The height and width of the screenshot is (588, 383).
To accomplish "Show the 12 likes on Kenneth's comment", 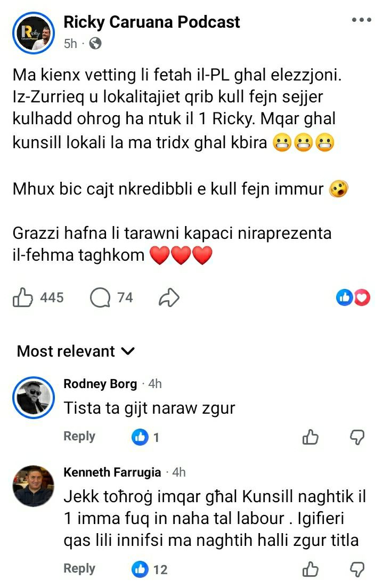I will click(150, 569).
